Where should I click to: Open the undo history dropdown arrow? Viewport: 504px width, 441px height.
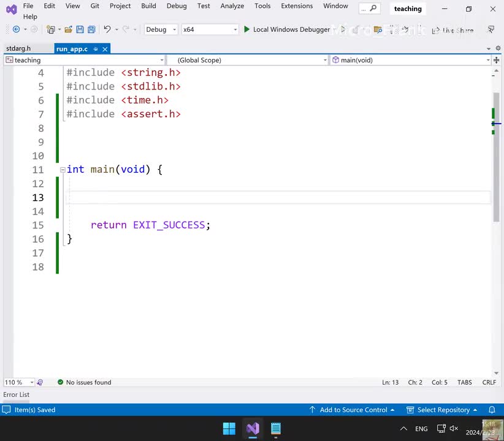click(116, 30)
